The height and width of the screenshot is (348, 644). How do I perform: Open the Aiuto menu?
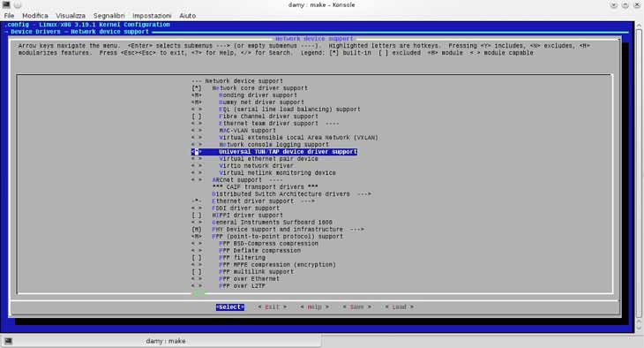(187, 16)
